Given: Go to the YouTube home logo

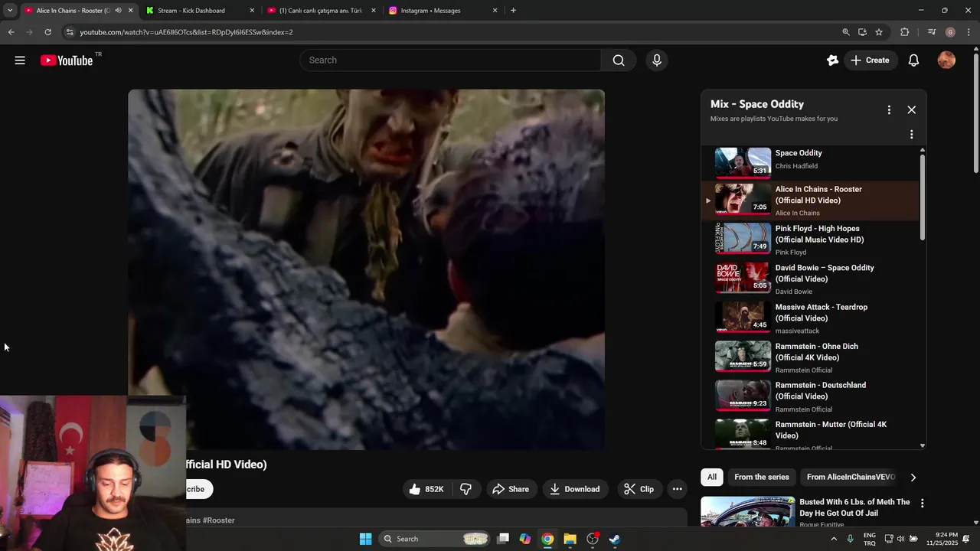Looking at the screenshot, I should (x=67, y=60).
